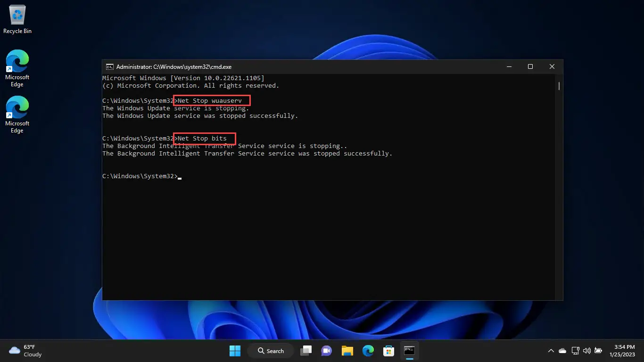This screenshot has height=362, width=644.
Task: Click the cmd.exe icon in the title bar
Action: pyautogui.click(x=109, y=67)
